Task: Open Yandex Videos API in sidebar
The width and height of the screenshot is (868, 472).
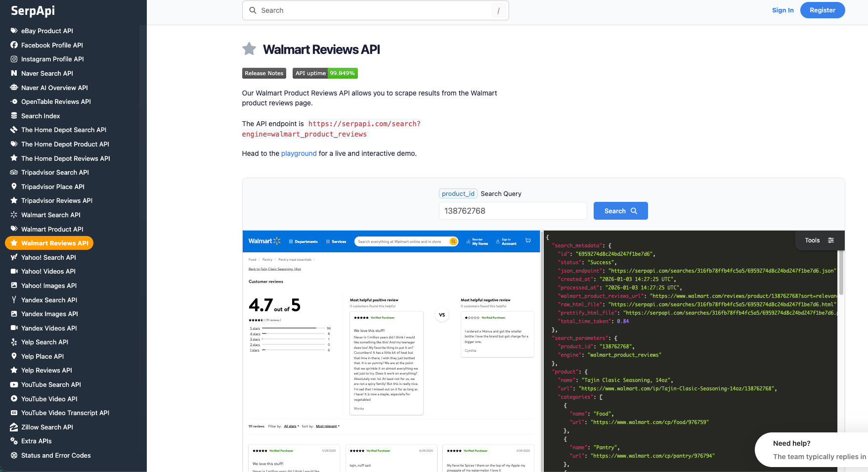Action: (49, 328)
